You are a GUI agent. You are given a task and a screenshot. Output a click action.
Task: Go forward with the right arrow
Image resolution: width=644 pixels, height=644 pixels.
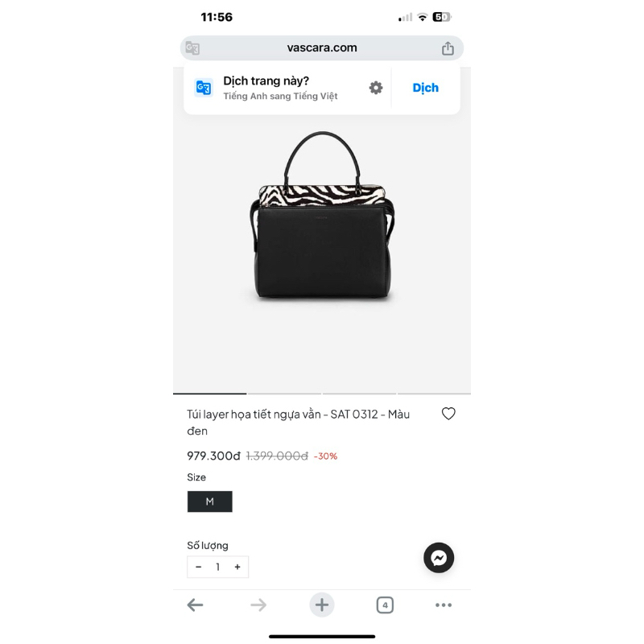[x=258, y=605]
